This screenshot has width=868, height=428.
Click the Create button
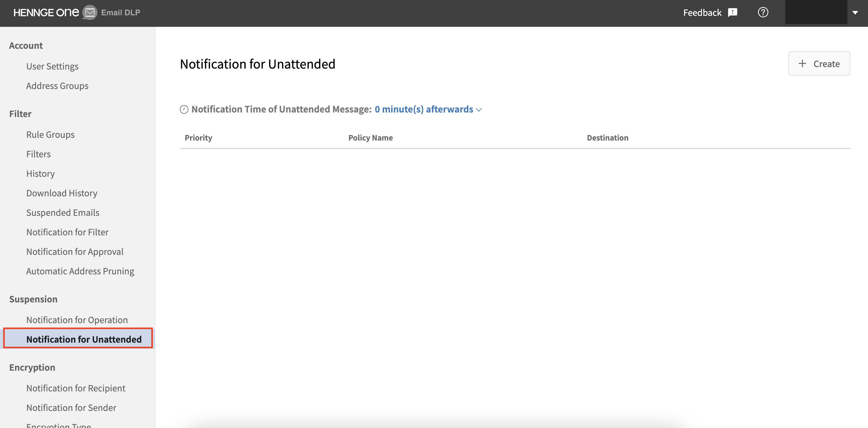[819, 63]
